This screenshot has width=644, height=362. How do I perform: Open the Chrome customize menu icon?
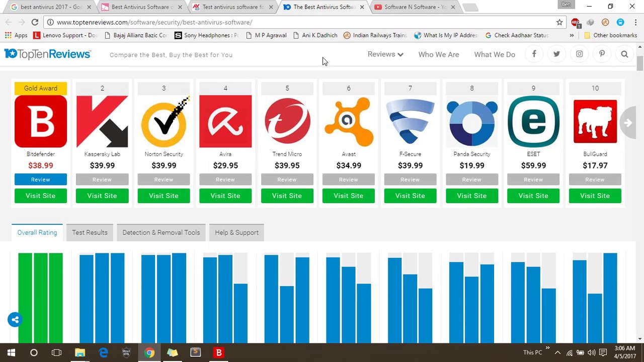point(635,22)
